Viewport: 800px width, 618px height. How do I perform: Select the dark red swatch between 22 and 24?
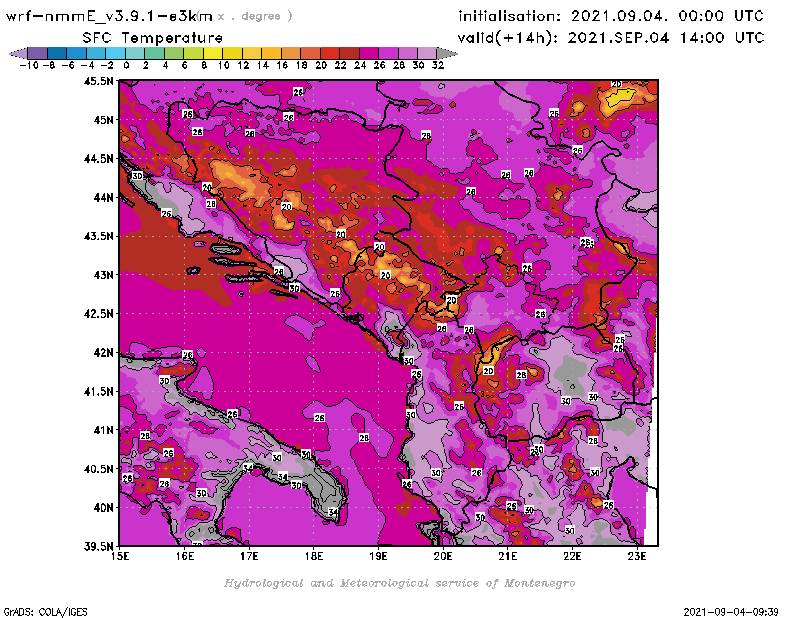pos(349,53)
